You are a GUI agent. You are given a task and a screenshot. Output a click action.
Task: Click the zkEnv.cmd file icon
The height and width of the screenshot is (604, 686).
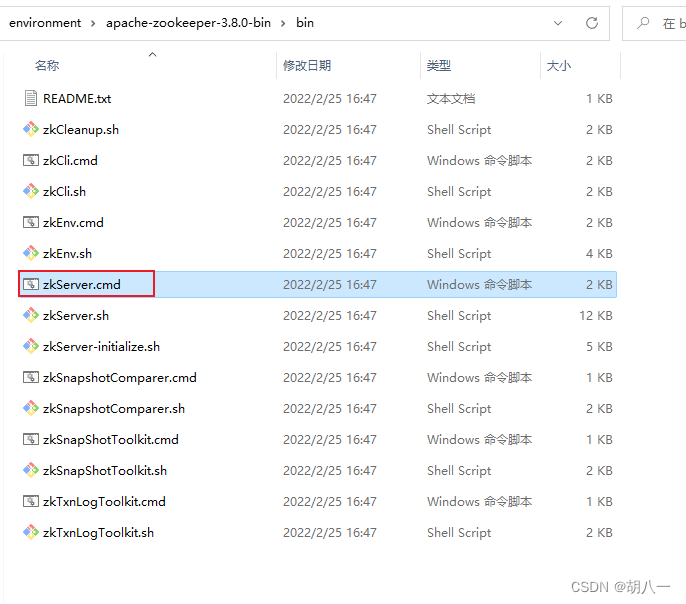pos(31,223)
